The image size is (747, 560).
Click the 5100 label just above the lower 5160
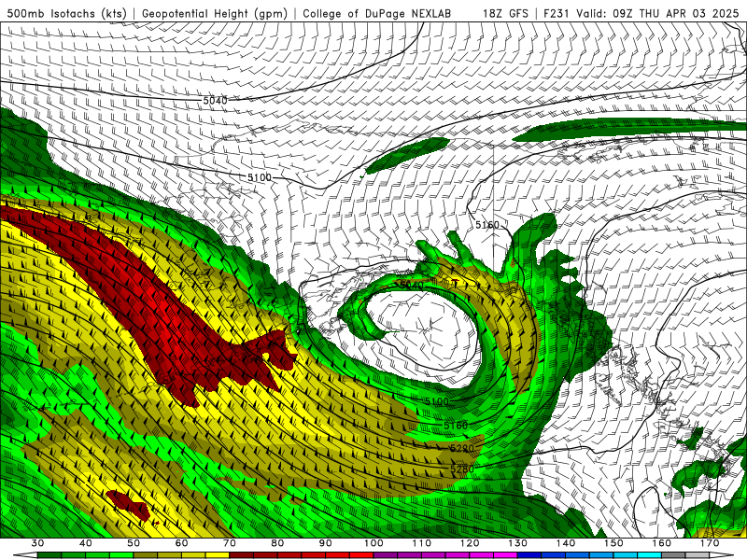(437, 402)
